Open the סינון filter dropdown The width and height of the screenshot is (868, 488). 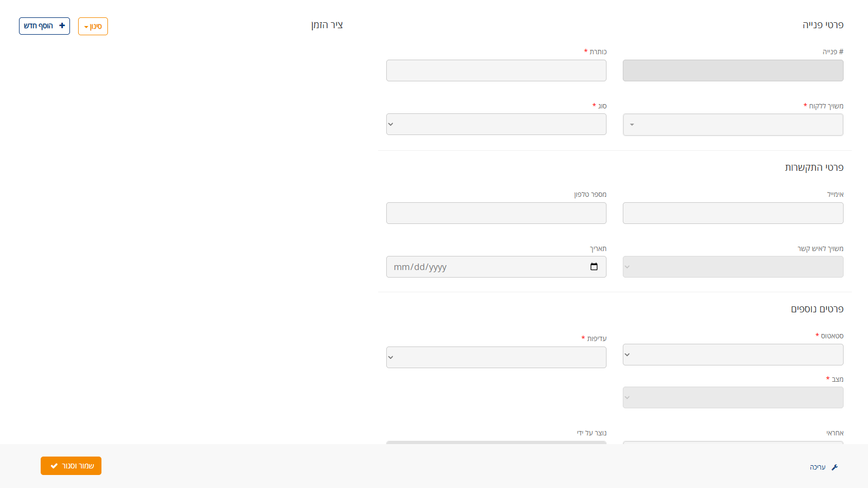point(93,27)
